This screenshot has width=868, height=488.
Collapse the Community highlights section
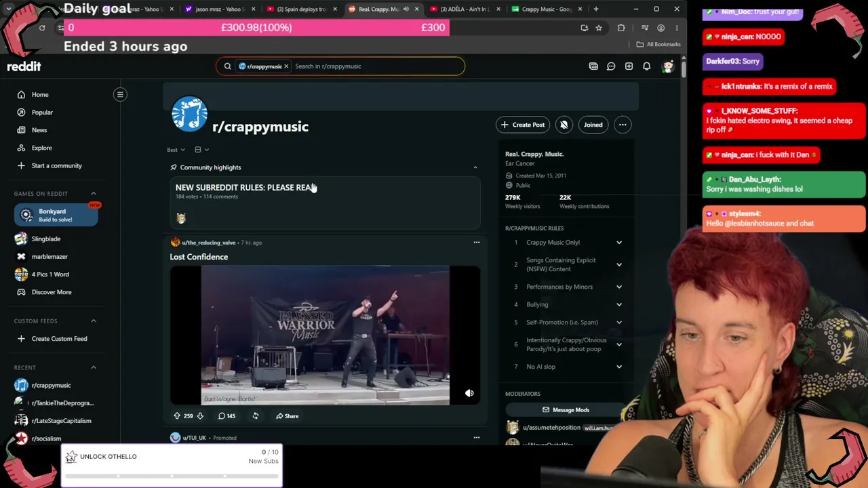475,167
